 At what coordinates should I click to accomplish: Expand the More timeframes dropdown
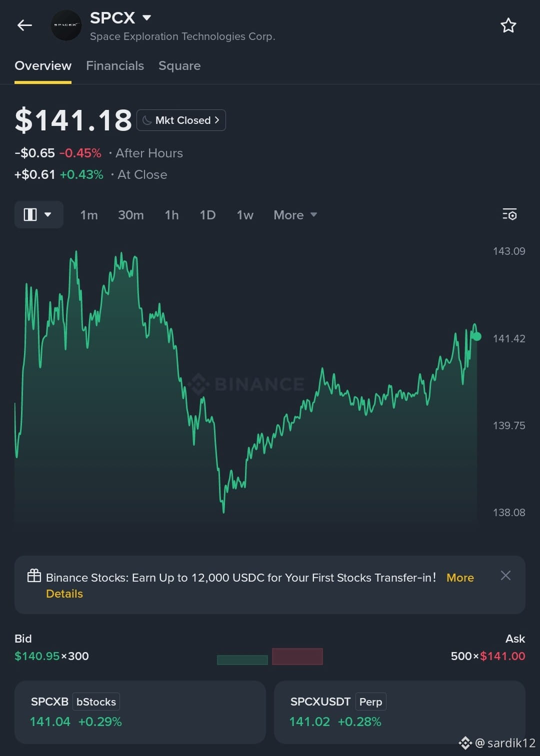coord(295,215)
